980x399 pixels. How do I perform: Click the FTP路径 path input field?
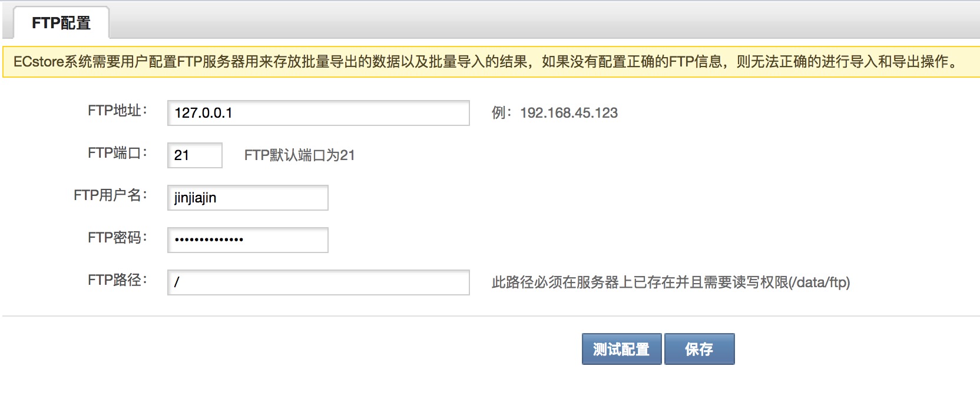tap(318, 282)
